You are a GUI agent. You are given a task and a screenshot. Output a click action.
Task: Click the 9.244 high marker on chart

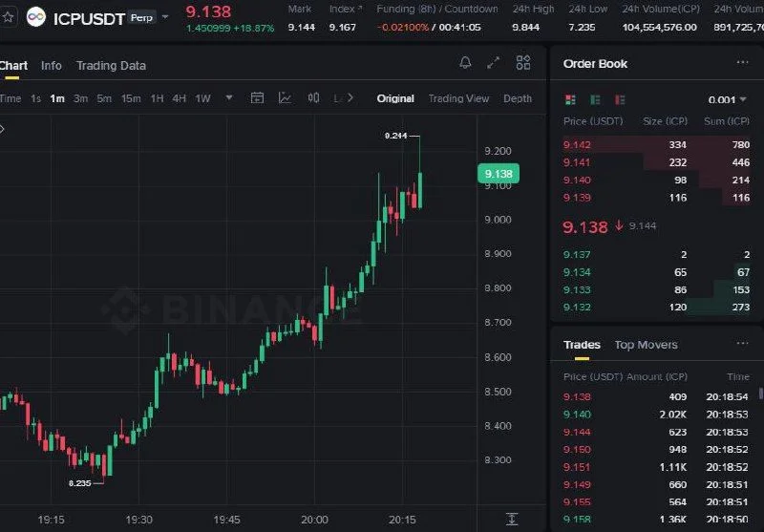point(395,136)
